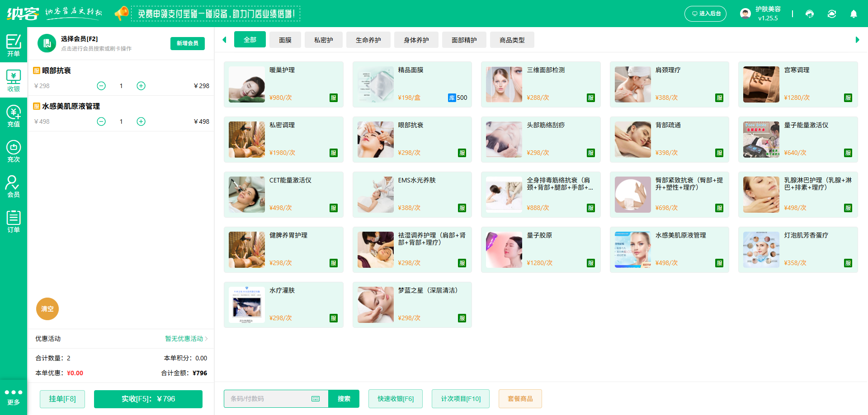Clear the cart with the 清空 button

point(47,309)
